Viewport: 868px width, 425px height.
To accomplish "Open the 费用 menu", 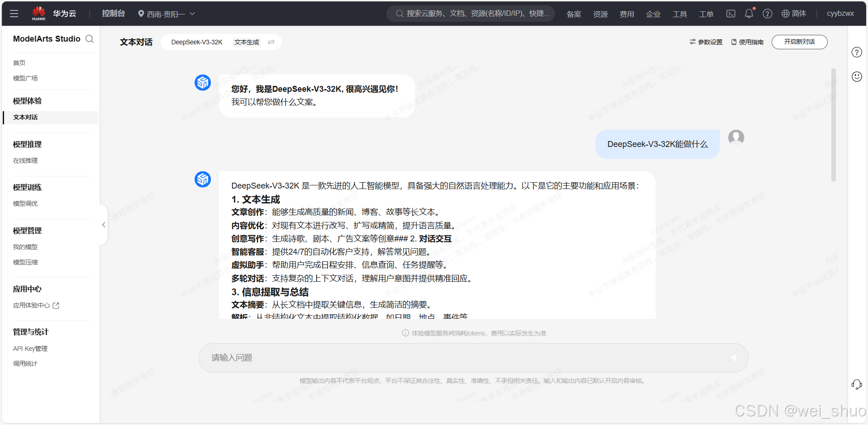I will pos(627,14).
